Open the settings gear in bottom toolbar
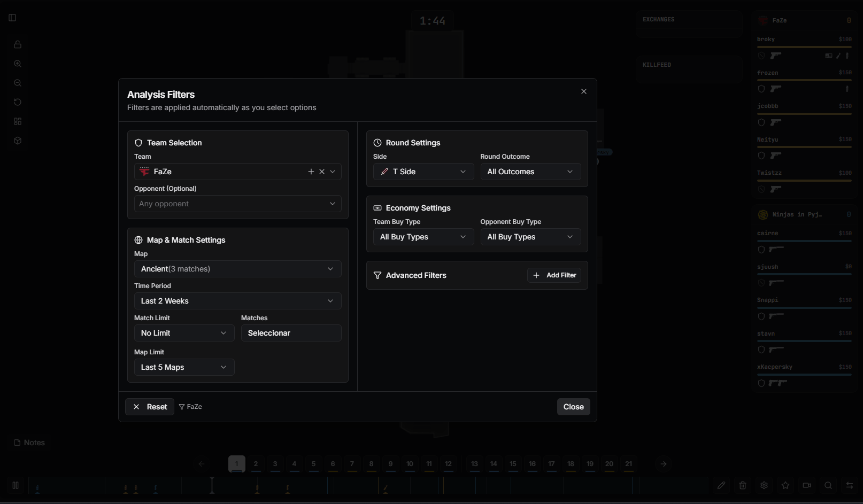The width and height of the screenshot is (863, 504). click(x=764, y=485)
